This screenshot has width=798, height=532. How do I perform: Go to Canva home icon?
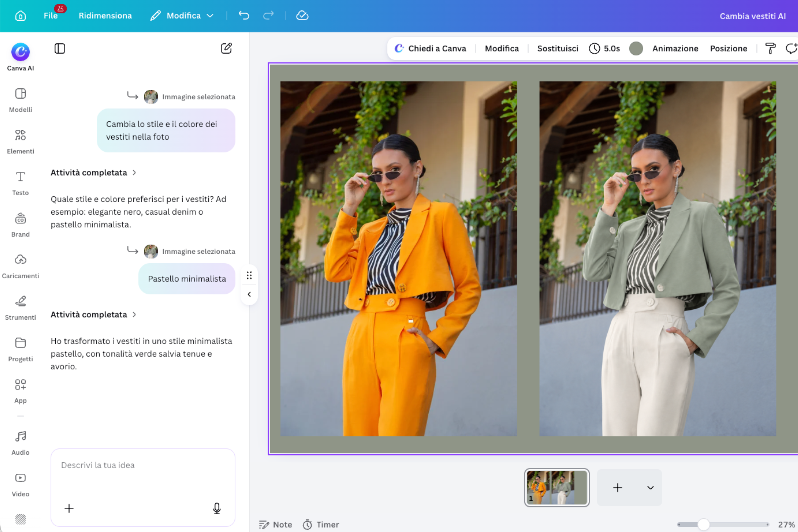tap(20, 16)
